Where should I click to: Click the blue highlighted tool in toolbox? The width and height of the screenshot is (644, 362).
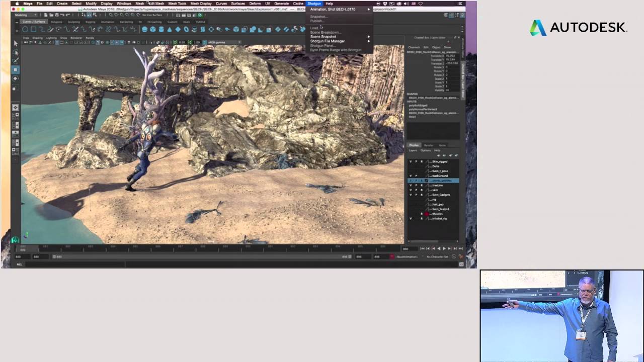coord(15,69)
